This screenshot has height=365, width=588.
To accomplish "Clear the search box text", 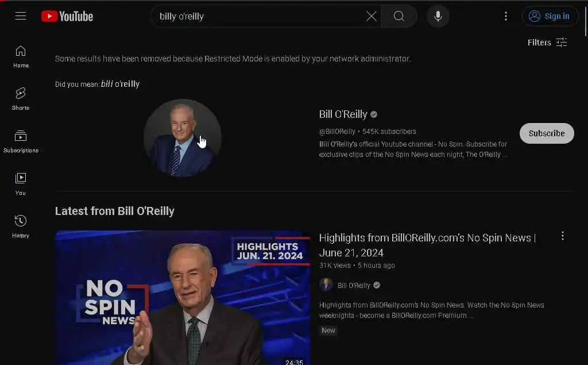I will tap(372, 16).
